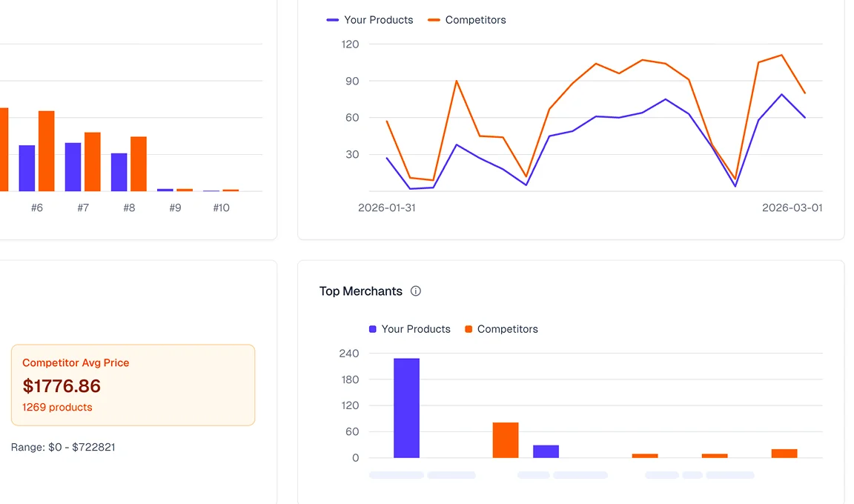This screenshot has height=504, width=854.
Task: Click the Top Merchants panel title
Action: coord(360,291)
